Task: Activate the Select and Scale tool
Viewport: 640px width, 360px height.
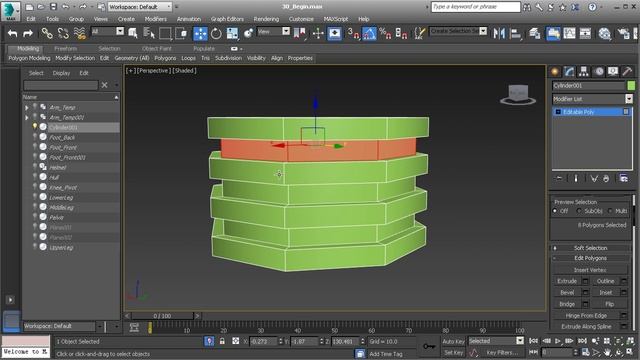Action: click(x=232, y=33)
